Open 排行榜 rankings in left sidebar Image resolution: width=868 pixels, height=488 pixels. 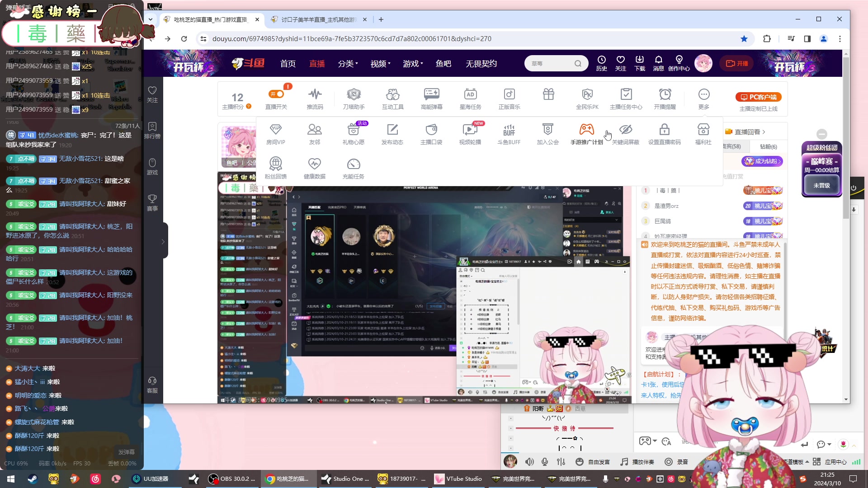[x=152, y=130]
